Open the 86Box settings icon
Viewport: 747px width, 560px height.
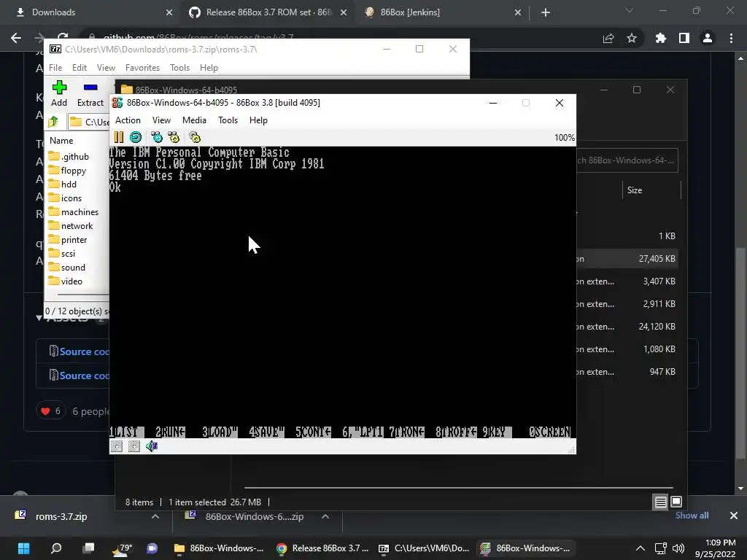click(195, 138)
